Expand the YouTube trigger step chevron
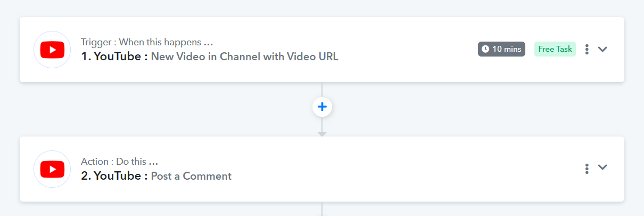 602,49
